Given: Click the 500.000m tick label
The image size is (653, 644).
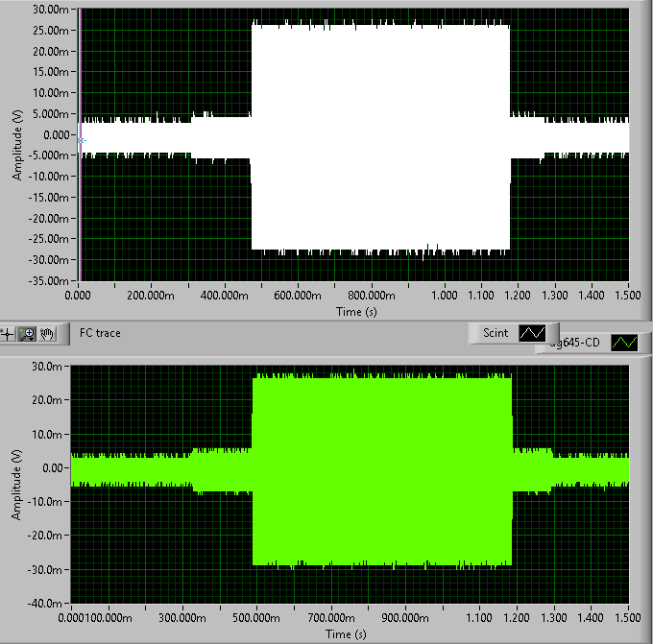Looking at the screenshot, I should pos(256,617).
